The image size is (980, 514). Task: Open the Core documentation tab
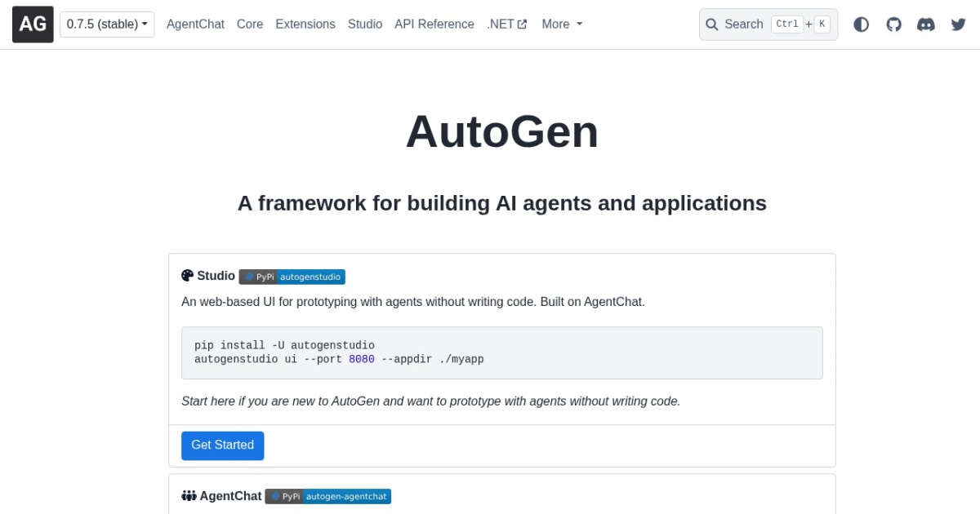tap(250, 24)
